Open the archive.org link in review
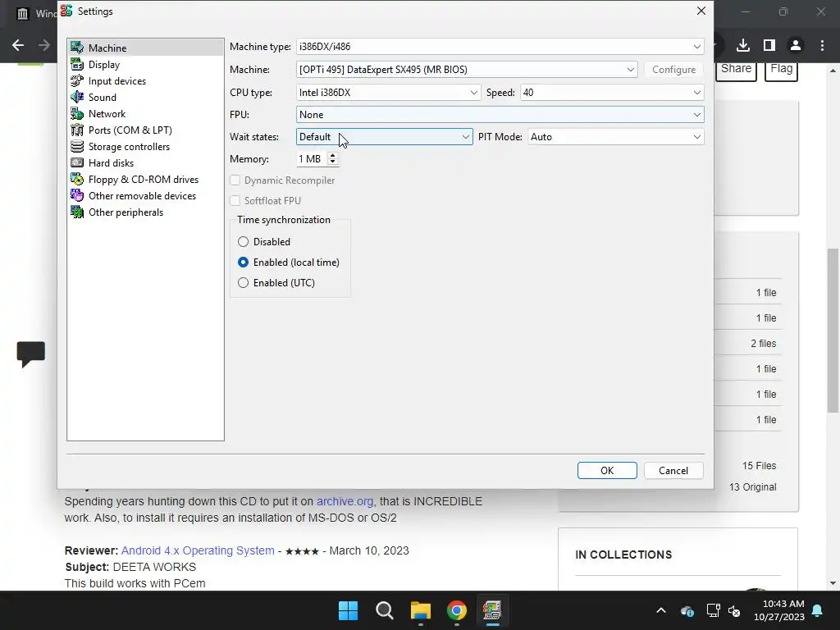 (345, 501)
